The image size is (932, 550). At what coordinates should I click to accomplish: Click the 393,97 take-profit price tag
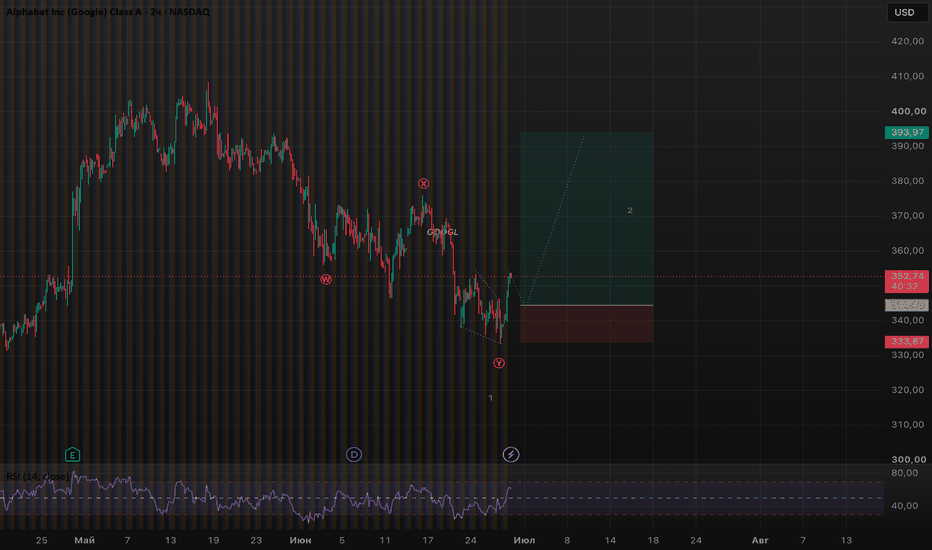(x=906, y=133)
